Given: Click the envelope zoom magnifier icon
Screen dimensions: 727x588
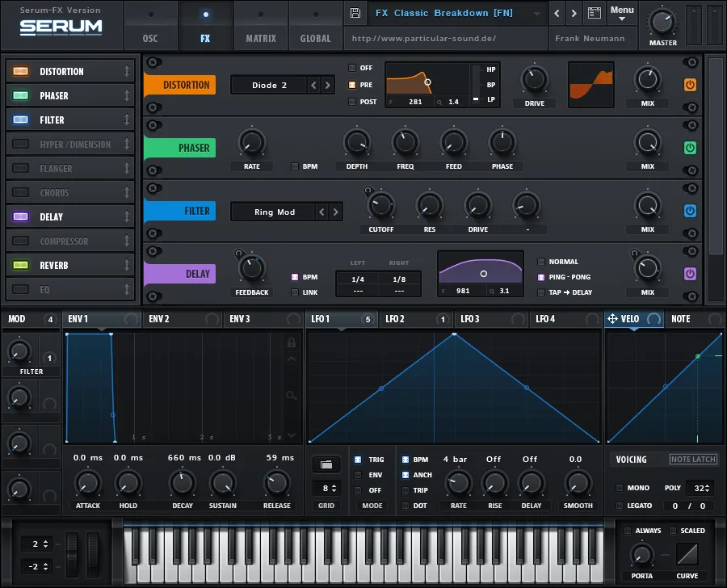Looking at the screenshot, I should tap(292, 395).
